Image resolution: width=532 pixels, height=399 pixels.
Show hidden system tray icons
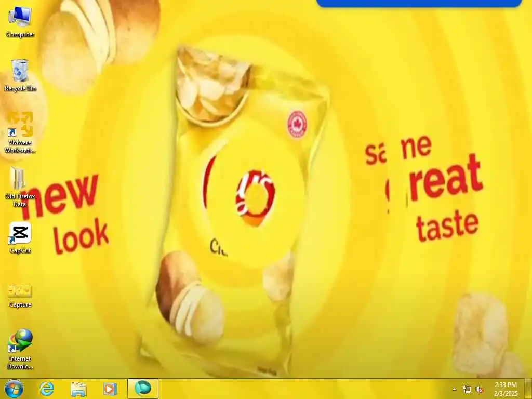[x=454, y=390]
